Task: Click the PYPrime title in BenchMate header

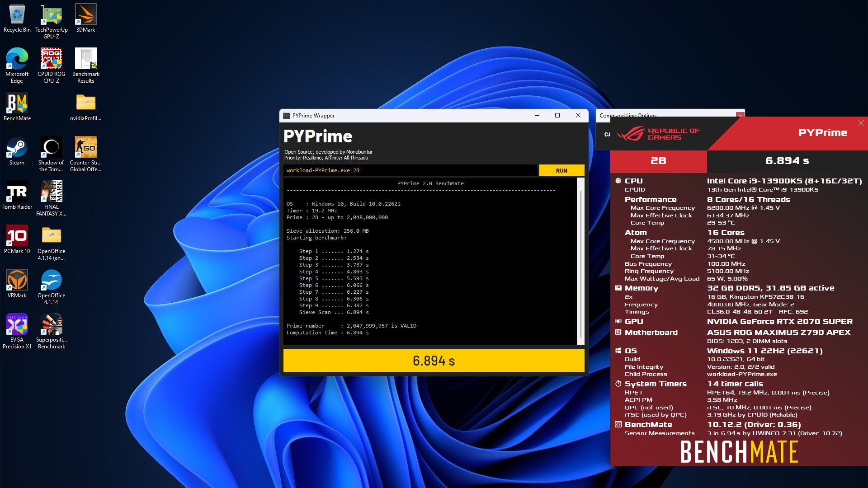Action: (x=823, y=132)
